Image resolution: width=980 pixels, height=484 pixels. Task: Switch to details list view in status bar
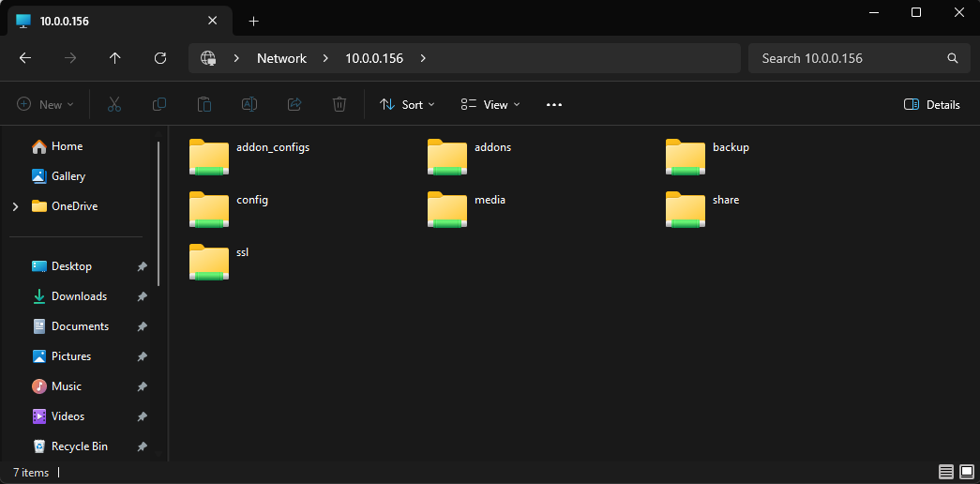(945, 472)
